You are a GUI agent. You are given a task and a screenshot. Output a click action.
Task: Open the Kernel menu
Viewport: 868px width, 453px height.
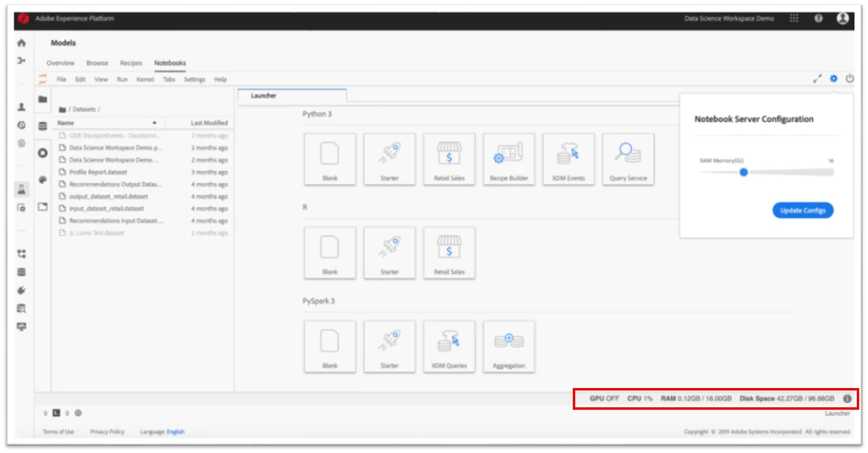click(x=145, y=79)
